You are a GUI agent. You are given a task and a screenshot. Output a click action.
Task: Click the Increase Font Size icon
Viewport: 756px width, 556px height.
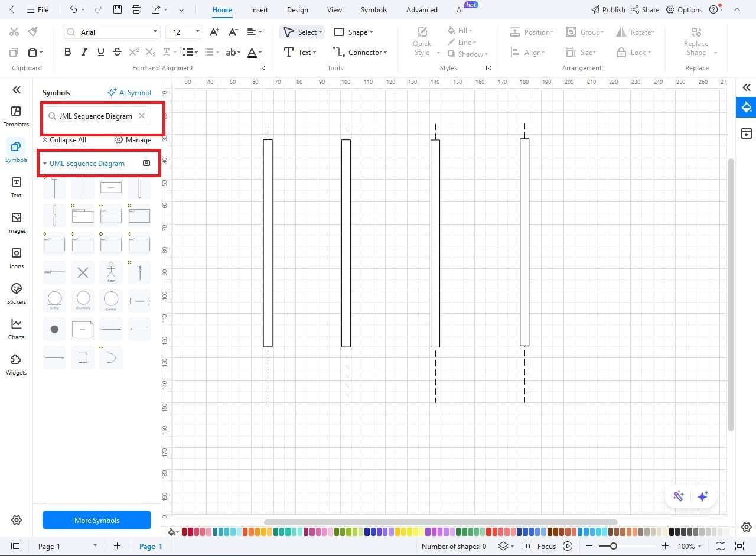[215, 32]
